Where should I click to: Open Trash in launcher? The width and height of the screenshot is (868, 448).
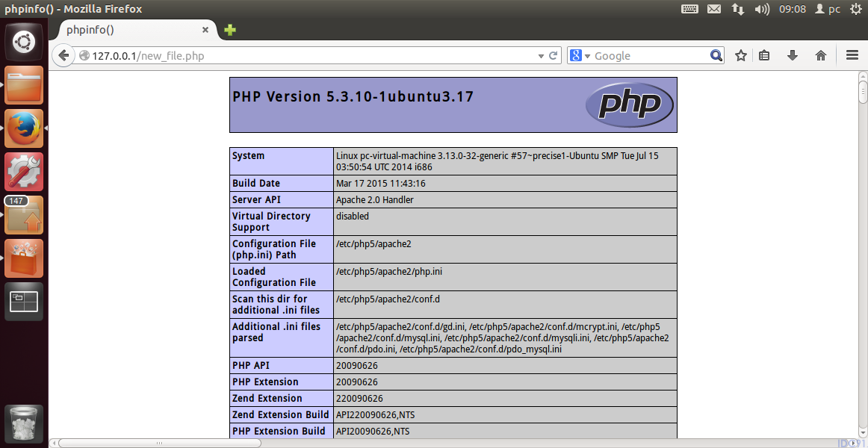tap(24, 423)
